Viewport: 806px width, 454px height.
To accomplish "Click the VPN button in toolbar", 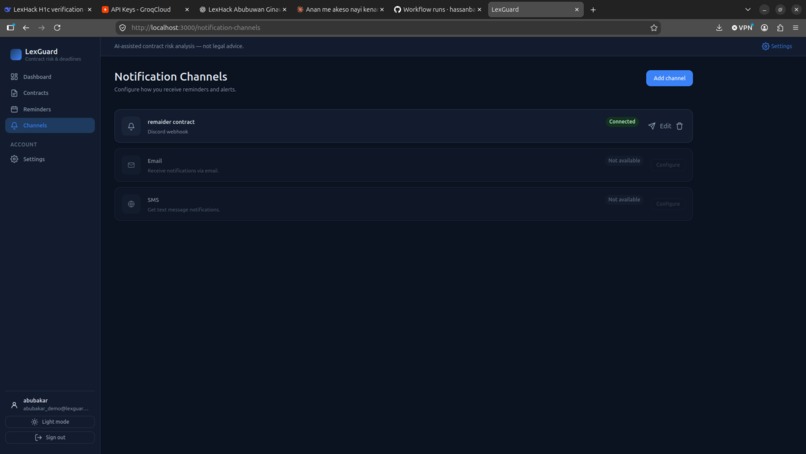I will click(x=742, y=28).
